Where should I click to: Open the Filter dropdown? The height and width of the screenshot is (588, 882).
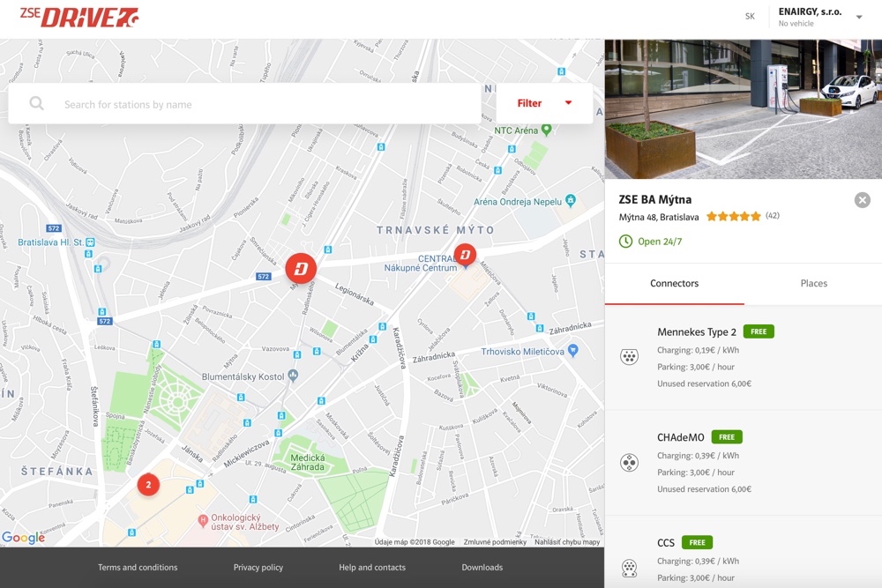[x=544, y=103]
